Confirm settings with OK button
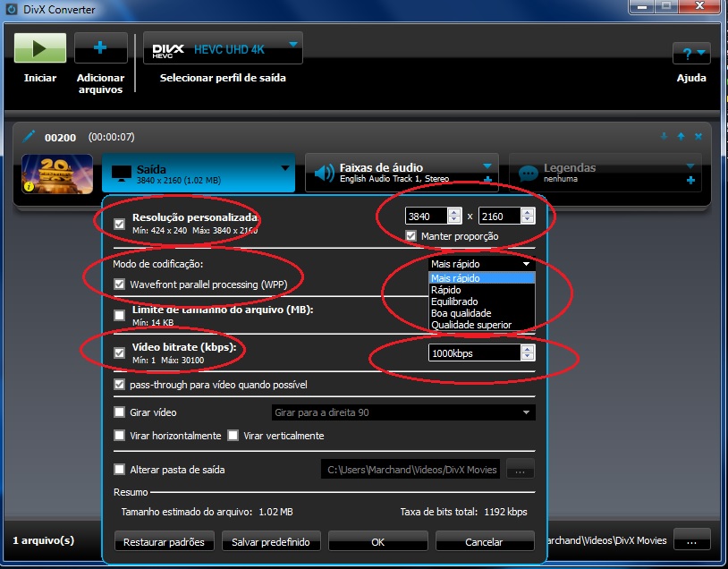 [378, 541]
